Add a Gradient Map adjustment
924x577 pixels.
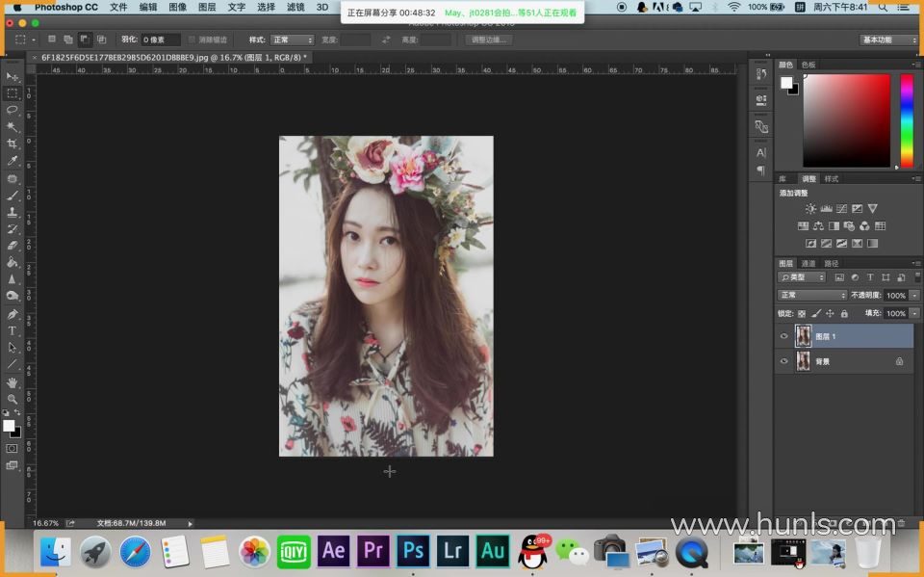tap(872, 243)
